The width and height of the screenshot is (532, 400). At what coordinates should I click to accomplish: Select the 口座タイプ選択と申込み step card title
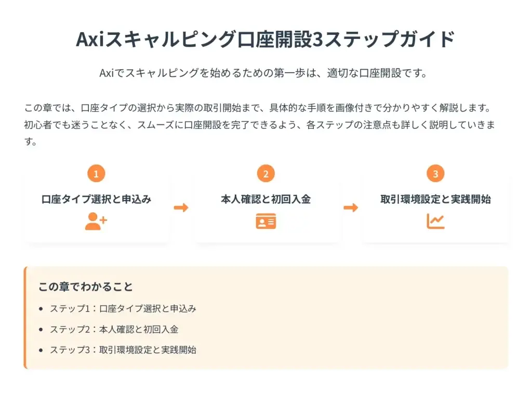click(96, 199)
